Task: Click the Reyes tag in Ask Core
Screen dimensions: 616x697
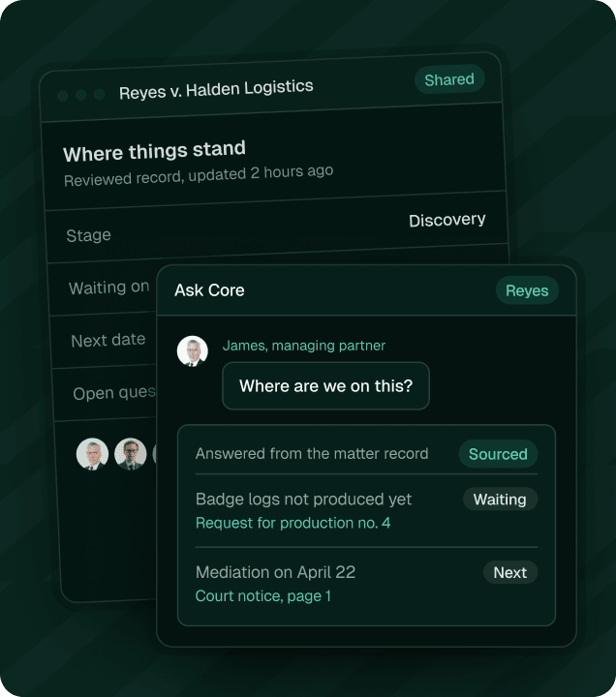Action: point(527,290)
